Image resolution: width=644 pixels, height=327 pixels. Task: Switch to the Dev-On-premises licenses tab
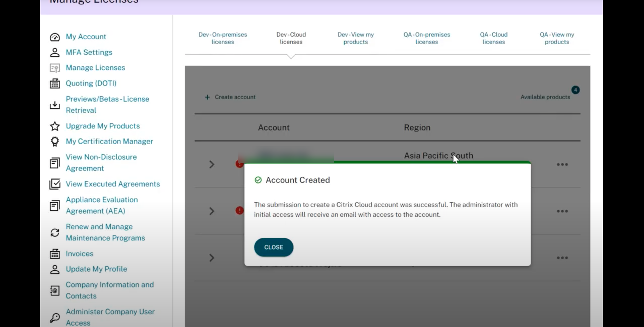point(223,38)
